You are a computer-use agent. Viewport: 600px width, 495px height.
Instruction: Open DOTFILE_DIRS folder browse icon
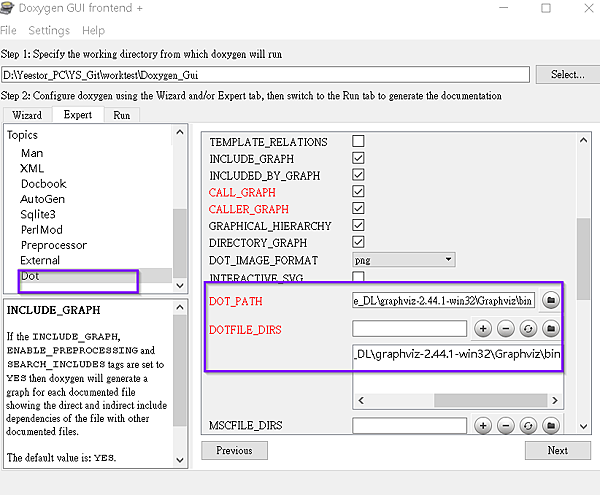551,329
